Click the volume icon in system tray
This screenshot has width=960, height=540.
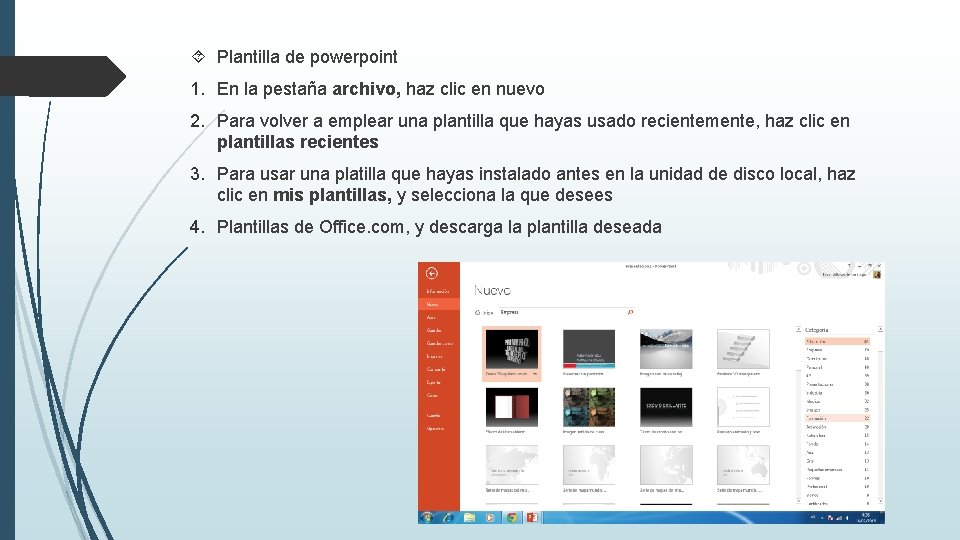pos(847,518)
